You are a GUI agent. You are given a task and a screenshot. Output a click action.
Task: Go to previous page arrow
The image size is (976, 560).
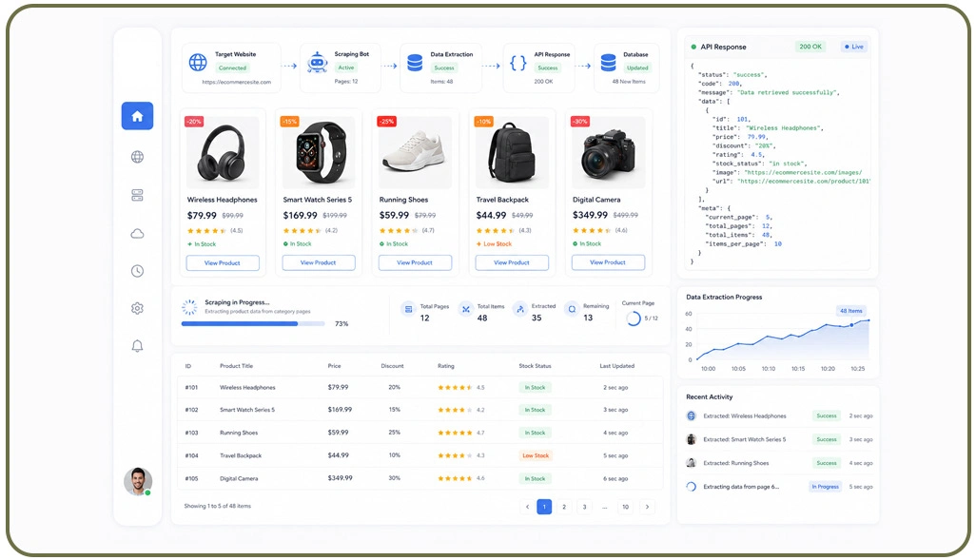(527, 507)
